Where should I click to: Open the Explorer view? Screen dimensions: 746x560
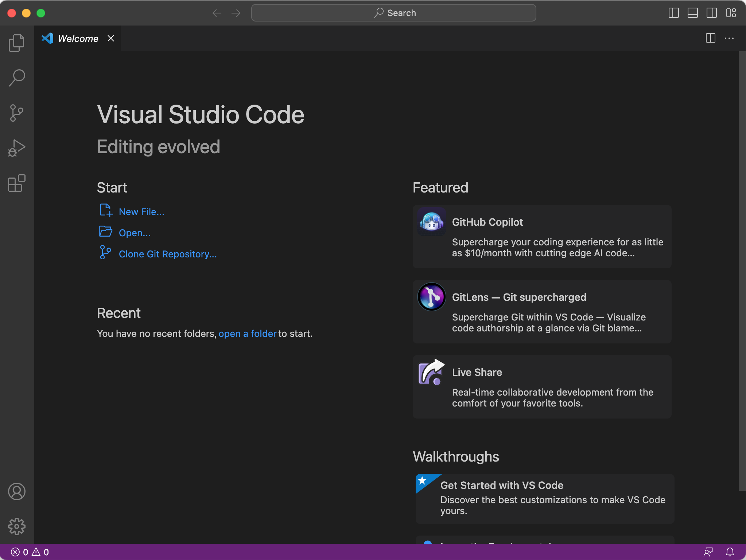(x=16, y=42)
